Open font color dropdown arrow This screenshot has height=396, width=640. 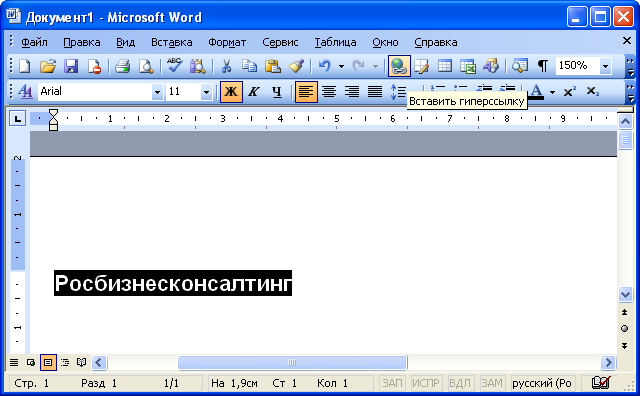[552, 92]
